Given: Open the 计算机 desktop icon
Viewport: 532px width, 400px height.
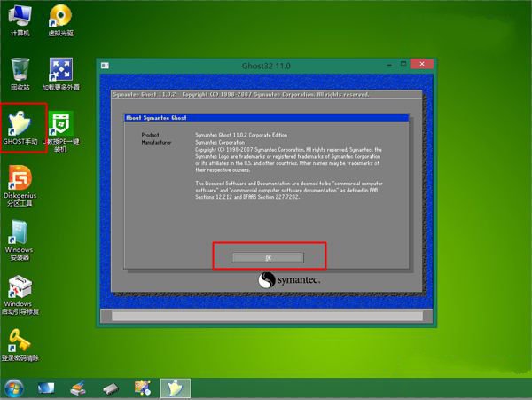Looking at the screenshot, I should coord(20,20).
